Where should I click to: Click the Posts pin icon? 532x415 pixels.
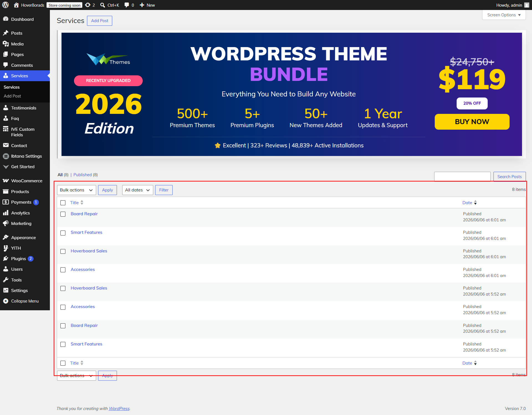pyautogui.click(x=6, y=33)
